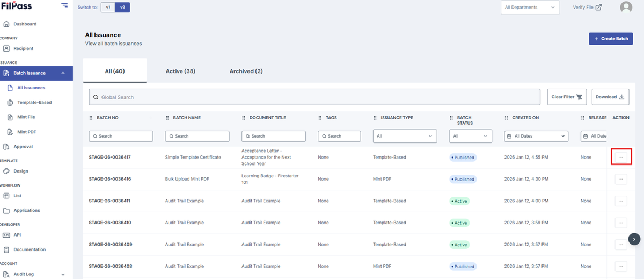Click batch number STAGE-26-0036409

coord(109,245)
